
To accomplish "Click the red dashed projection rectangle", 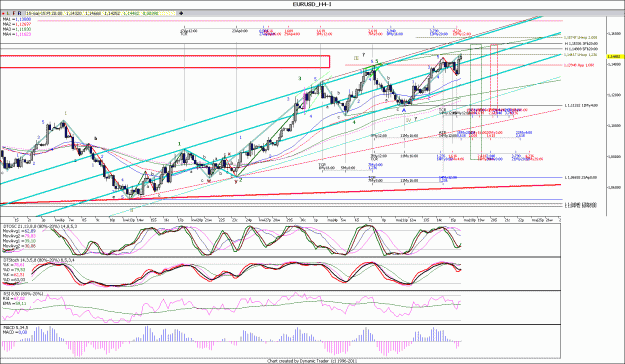I will point(494,77).
